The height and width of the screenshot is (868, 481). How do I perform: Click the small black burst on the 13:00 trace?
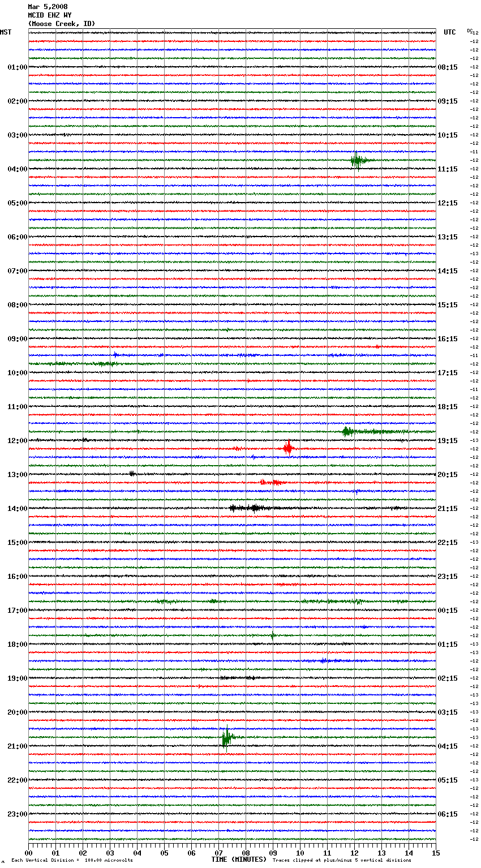pyautogui.click(x=132, y=474)
